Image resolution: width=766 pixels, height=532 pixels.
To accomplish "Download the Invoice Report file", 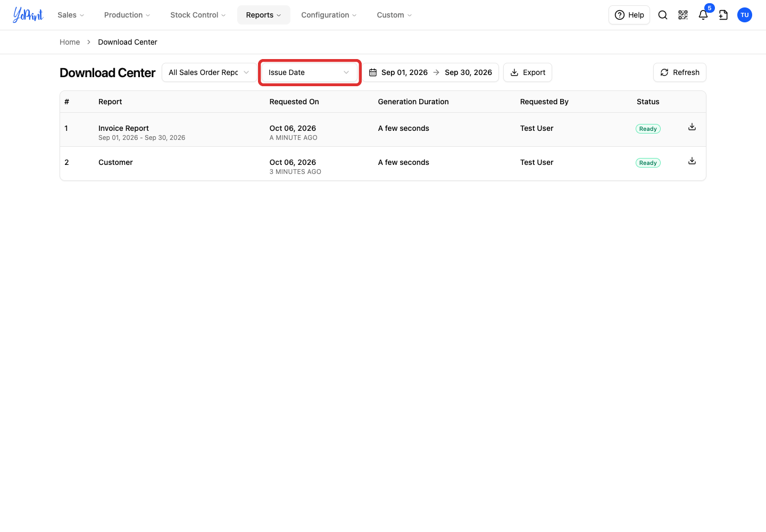I will (692, 127).
